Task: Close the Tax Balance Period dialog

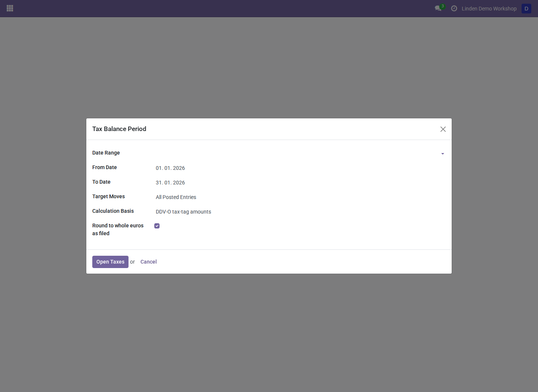Action: [443, 129]
